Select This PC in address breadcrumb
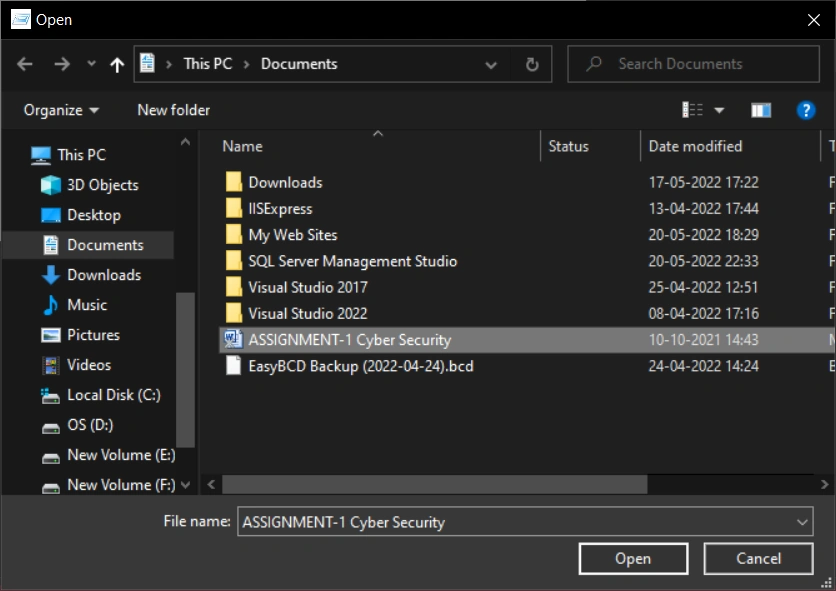 tap(207, 64)
